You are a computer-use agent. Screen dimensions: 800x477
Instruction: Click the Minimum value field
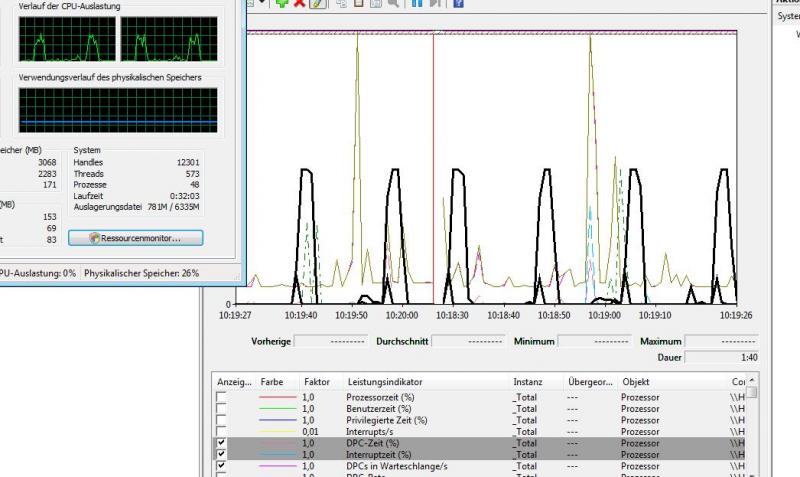click(x=594, y=341)
